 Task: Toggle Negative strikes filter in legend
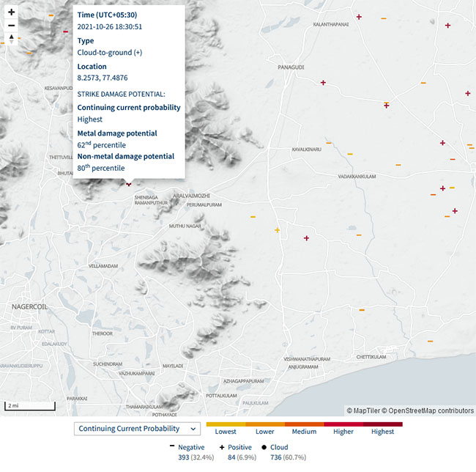187,447
